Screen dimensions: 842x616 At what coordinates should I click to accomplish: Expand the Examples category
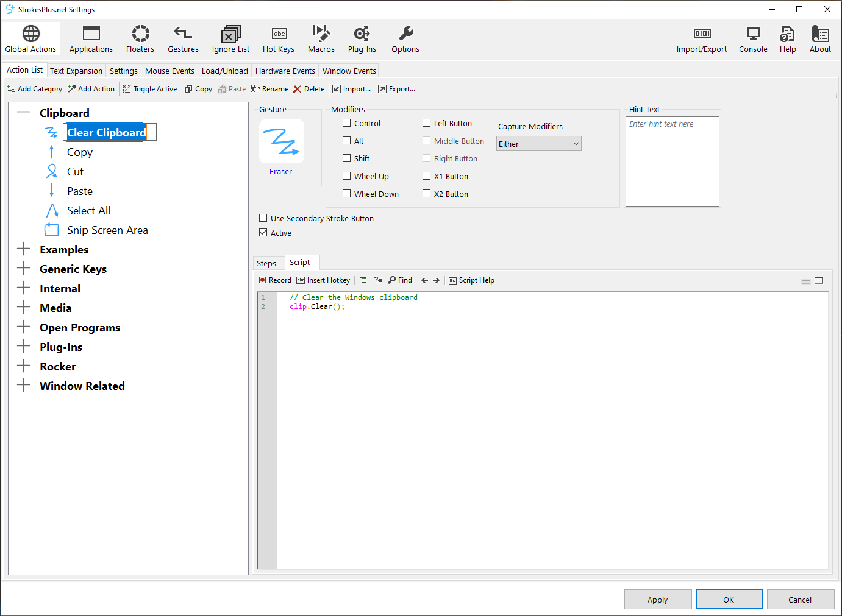point(23,249)
